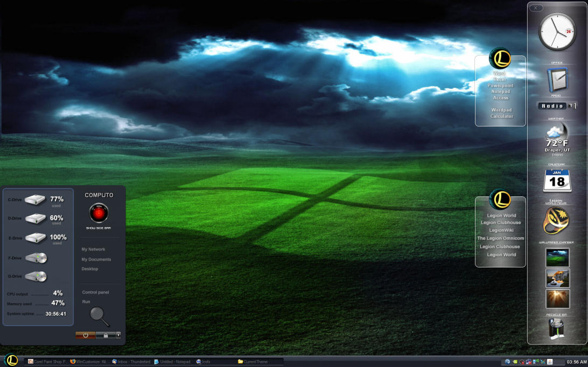Select the orange sunburst wallpaper thumbnail

(557, 299)
